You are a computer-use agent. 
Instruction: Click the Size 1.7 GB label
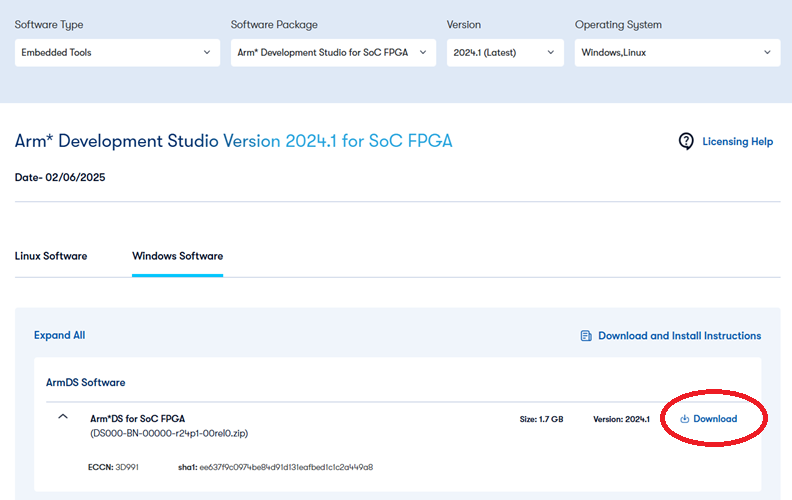[541, 419]
